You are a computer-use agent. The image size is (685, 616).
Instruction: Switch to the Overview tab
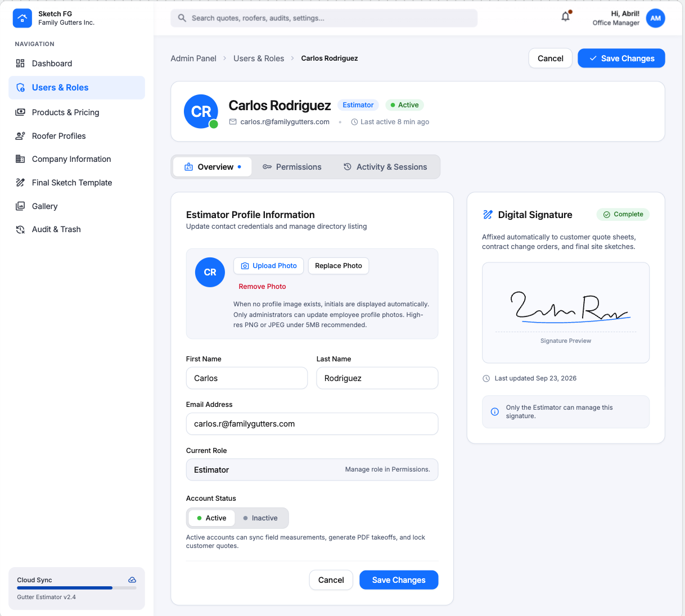point(213,167)
